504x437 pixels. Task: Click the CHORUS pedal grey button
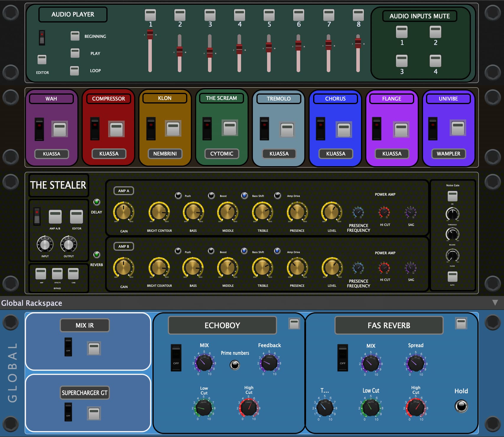[344, 130]
